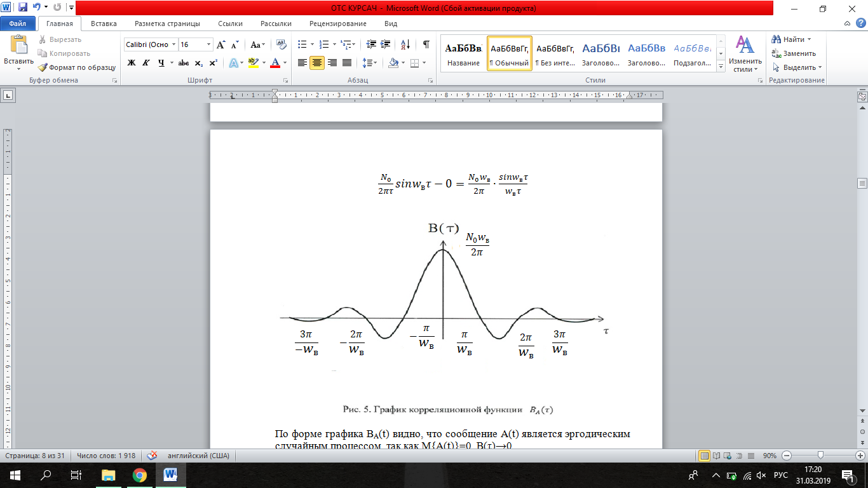Open the line spacing dropdown
Viewport: 868px width, 488px height.
(x=370, y=63)
